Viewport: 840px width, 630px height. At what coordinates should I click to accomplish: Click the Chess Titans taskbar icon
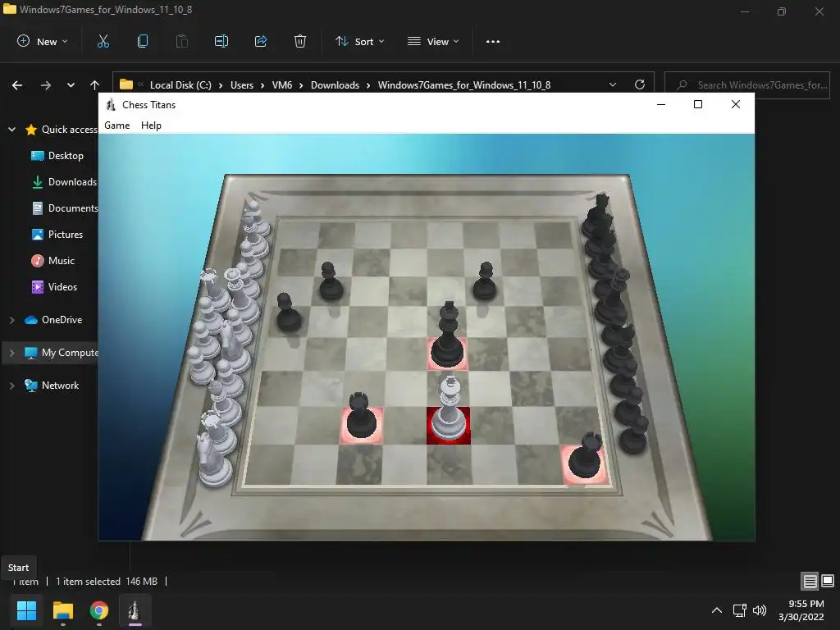(x=135, y=610)
